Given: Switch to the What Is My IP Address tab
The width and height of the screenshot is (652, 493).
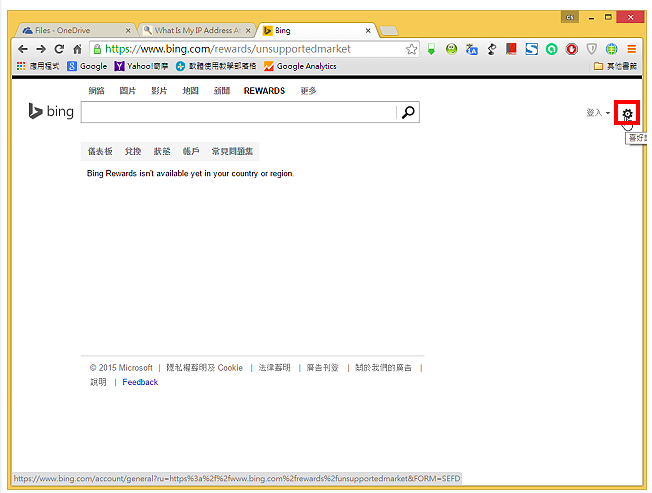Looking at the screenshot, I should click(x=195, y=30).
